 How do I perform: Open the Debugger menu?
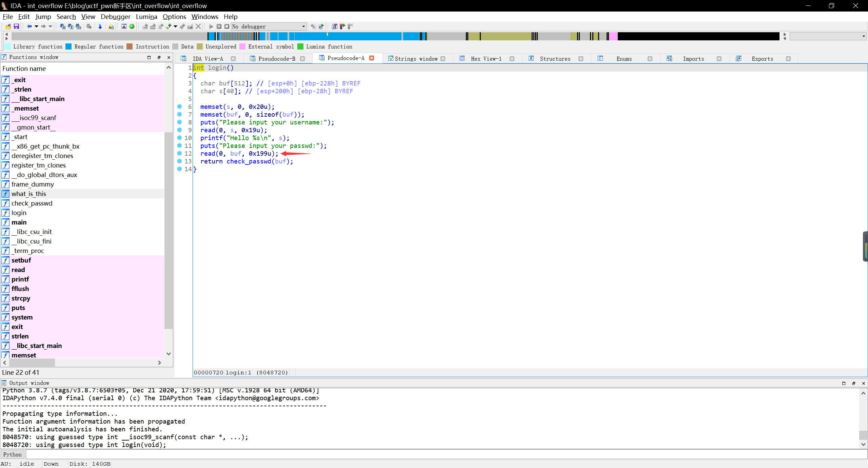115,17
